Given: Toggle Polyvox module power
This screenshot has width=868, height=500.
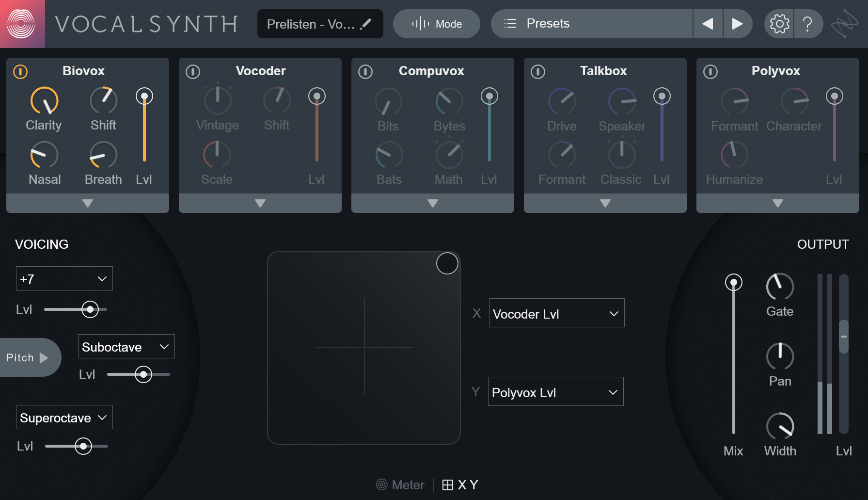Looking at the screenshot, I should coord(710,72).
